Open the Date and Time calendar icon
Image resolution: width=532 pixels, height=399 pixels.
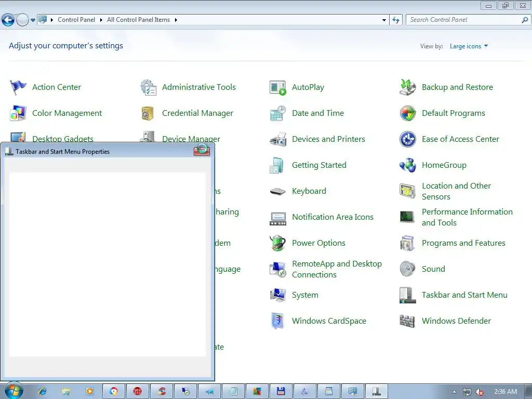pos(278,113)
